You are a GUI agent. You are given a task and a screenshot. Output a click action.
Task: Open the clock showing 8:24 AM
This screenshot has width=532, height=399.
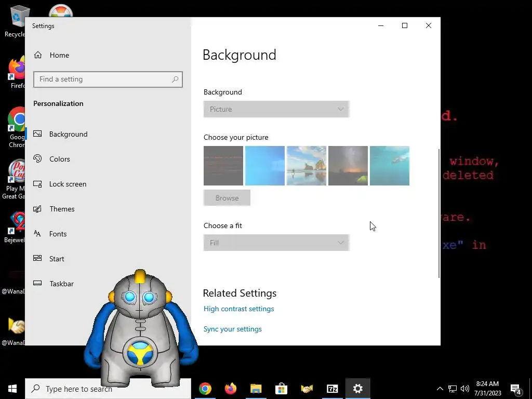point(487,389)
